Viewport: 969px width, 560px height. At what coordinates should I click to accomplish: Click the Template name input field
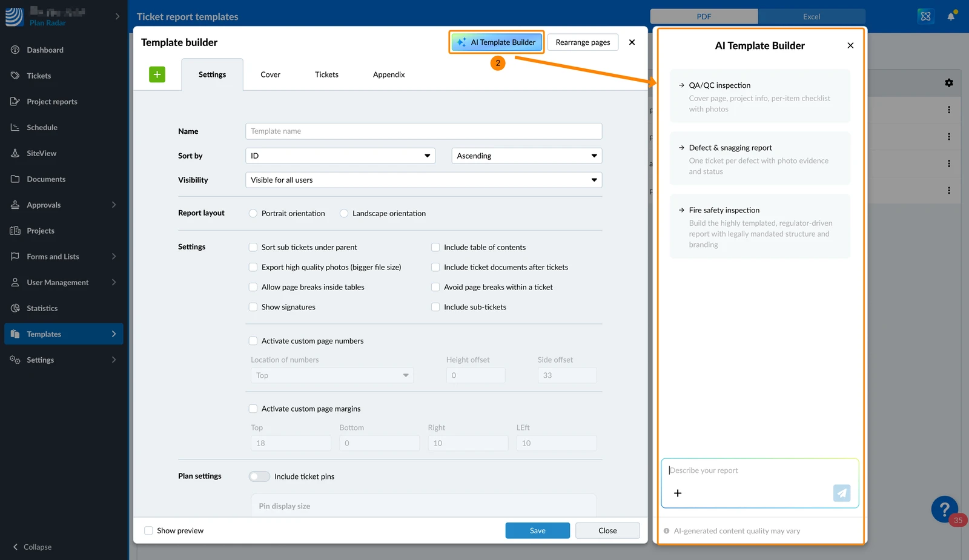coord(424,131)
